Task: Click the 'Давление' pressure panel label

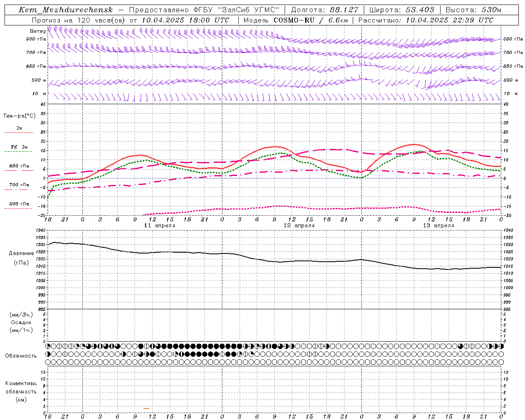Action: pos(21,253)
